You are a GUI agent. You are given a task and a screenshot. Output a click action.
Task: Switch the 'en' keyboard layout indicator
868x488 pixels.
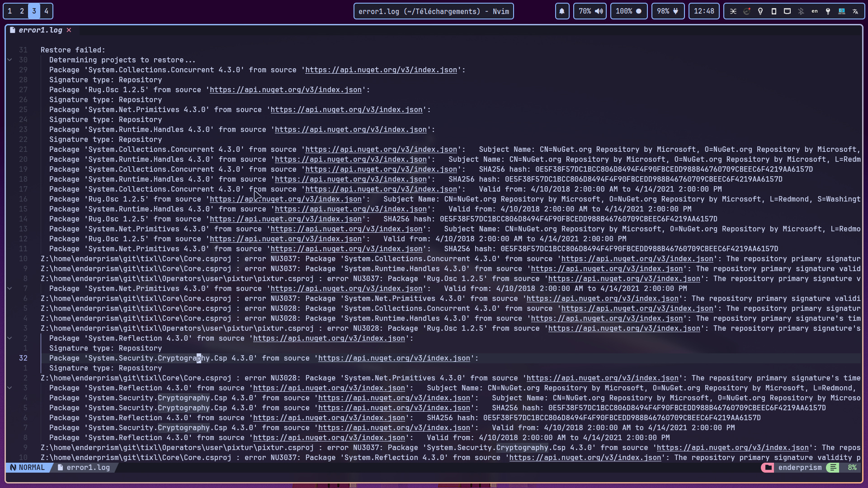pos(815,11)
